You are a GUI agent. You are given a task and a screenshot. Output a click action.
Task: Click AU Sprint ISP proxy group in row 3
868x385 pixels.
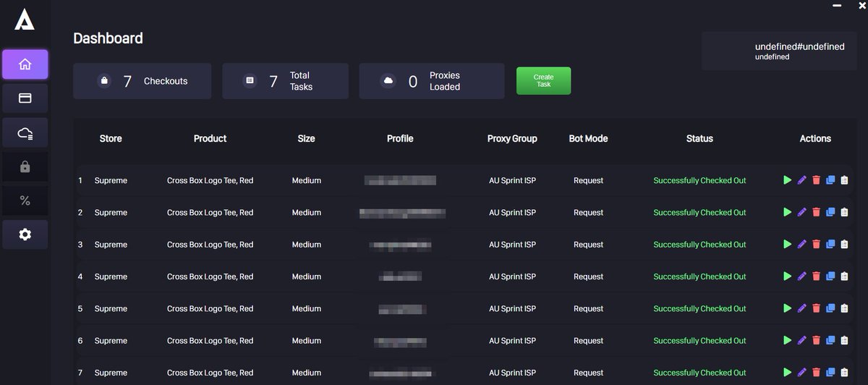click(x=512, y=245)
